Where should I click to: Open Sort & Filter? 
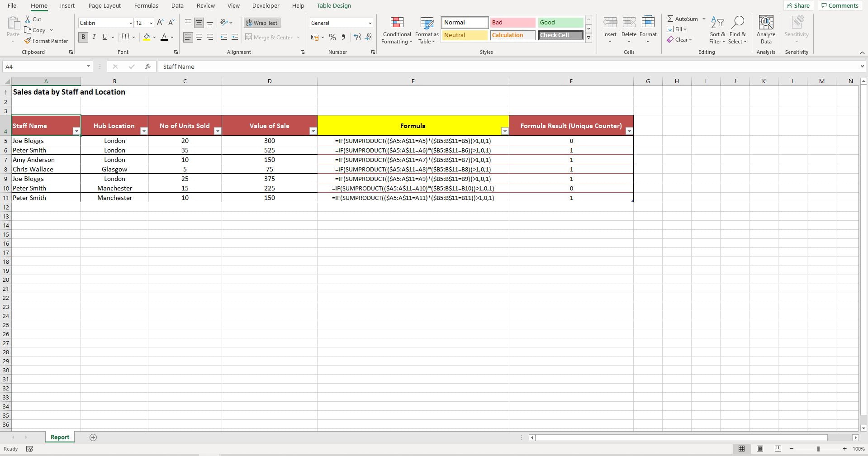[x=717, y=29]
